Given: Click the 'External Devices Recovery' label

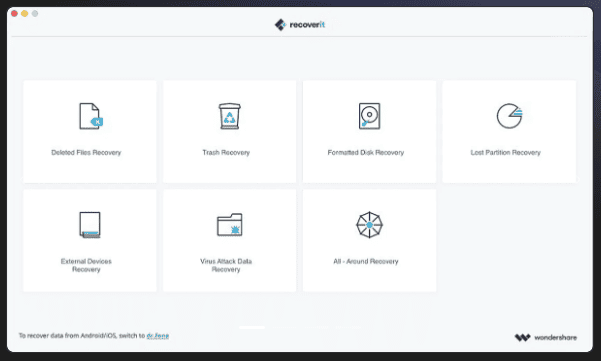Looking at the screenshot, I should pyautogui.click(x=86, y=265).
